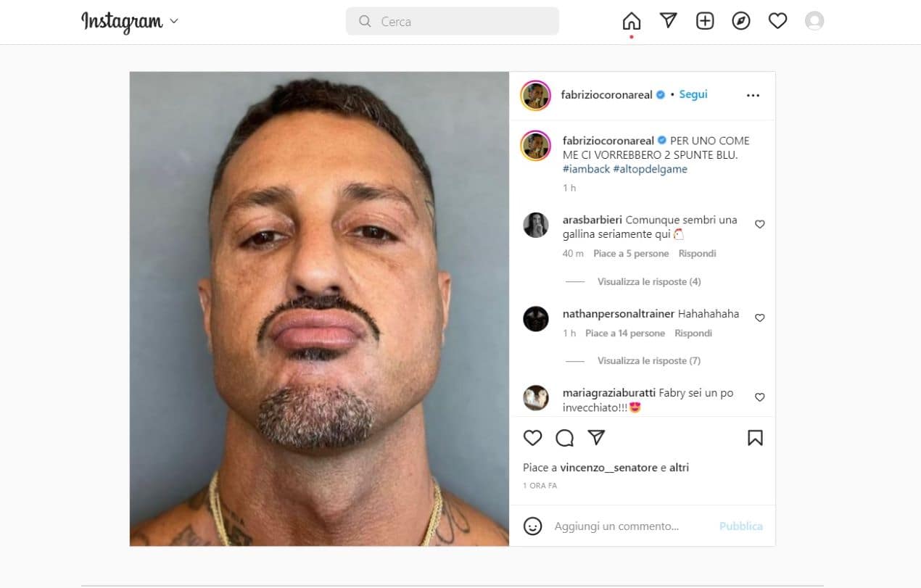Open direct messages paper plane icon
The height and width of the screenshot is (588, 921).
[x=669, y=21]
